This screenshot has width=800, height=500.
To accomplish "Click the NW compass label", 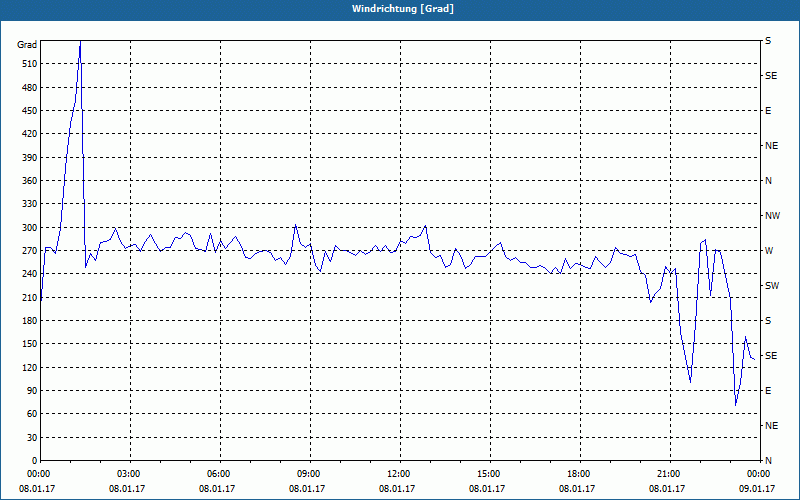I will [x=772, y=216].
